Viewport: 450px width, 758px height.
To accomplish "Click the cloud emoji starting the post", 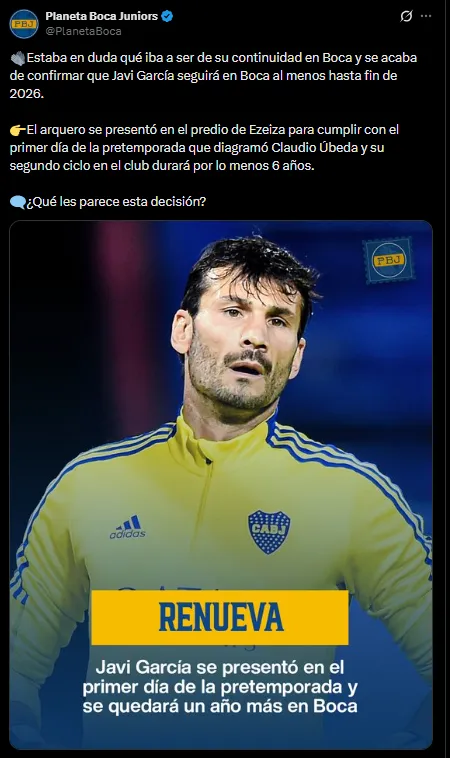I will (x=17, y=58).
